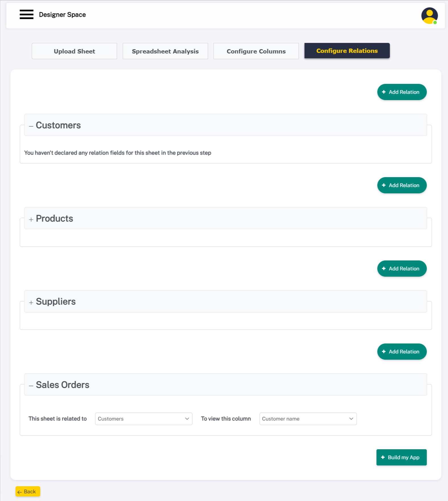Open the hamburger menu icon

[x=26, y=15]
